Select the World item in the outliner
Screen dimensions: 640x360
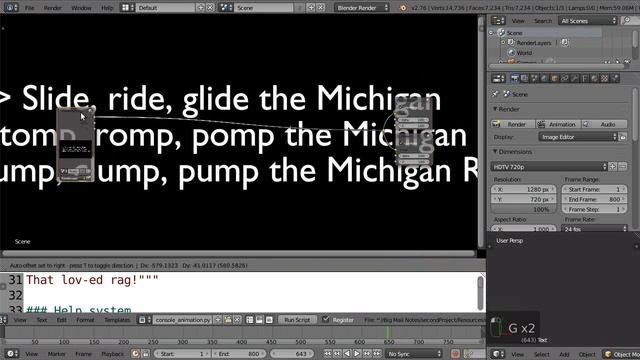click(x=524, y=53)
